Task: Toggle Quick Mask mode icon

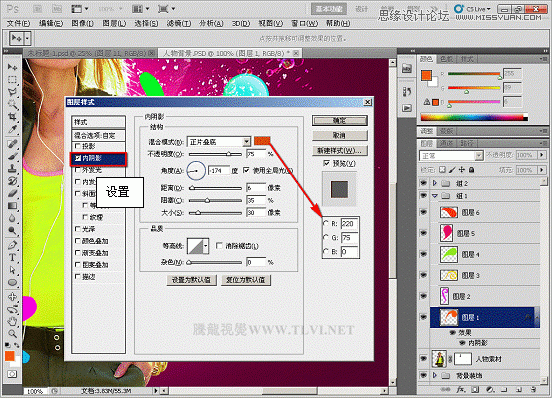Action: click(x=12, y=374)
